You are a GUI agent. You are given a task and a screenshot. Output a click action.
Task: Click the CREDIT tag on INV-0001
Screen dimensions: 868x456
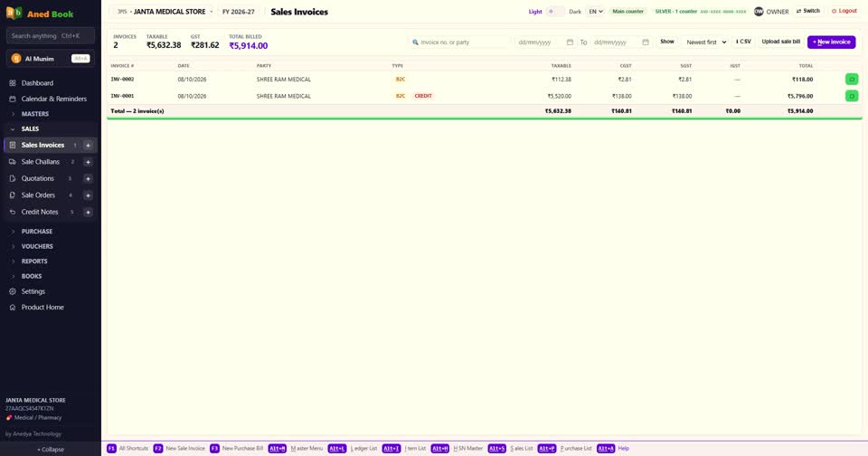(423, 96)
